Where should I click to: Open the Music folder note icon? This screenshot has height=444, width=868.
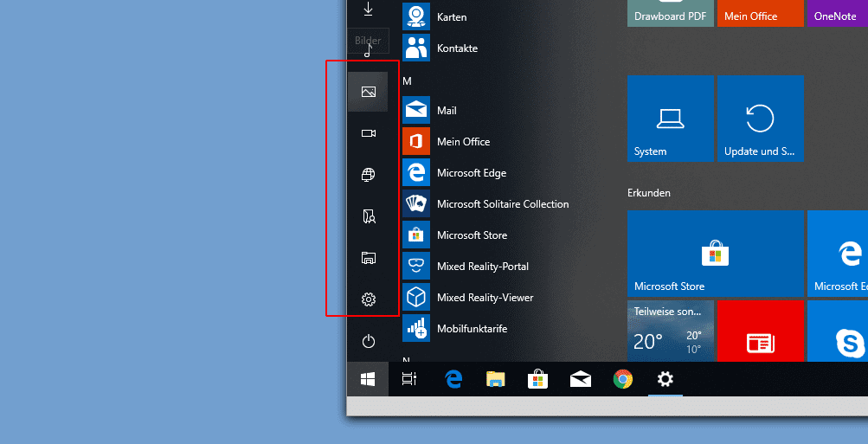tap(368, 51)
